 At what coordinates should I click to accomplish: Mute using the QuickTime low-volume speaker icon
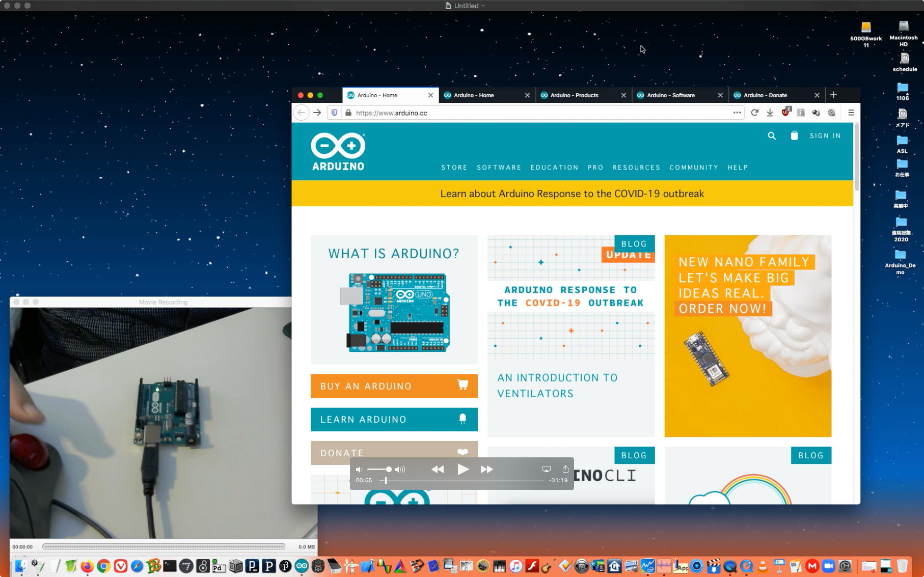click(x=359, y=470)
